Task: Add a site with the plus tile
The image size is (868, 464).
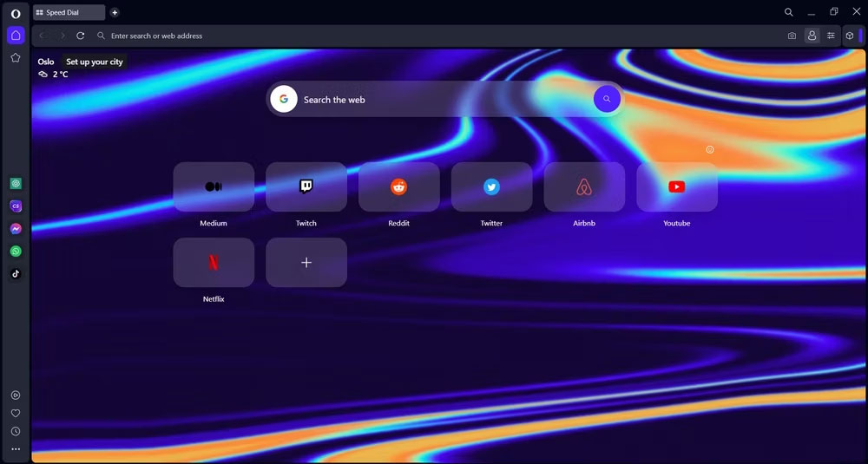Action: pos(306,263)
